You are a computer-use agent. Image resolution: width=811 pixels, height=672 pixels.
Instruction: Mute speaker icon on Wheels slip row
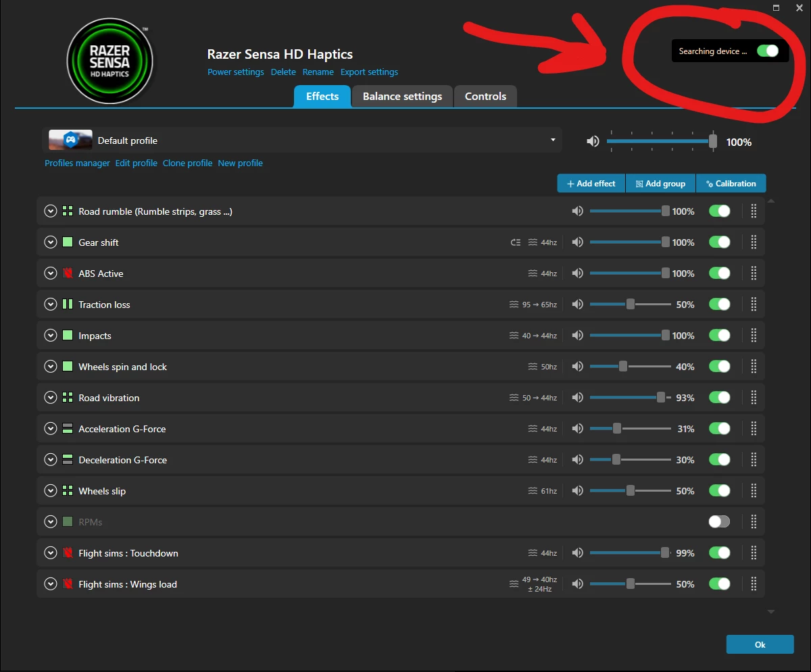coord(577,491)
